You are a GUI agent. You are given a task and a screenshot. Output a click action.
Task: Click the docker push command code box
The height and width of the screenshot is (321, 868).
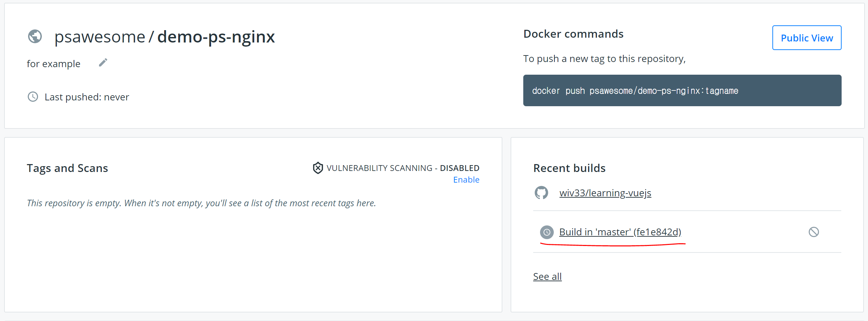tap(682, 90)
